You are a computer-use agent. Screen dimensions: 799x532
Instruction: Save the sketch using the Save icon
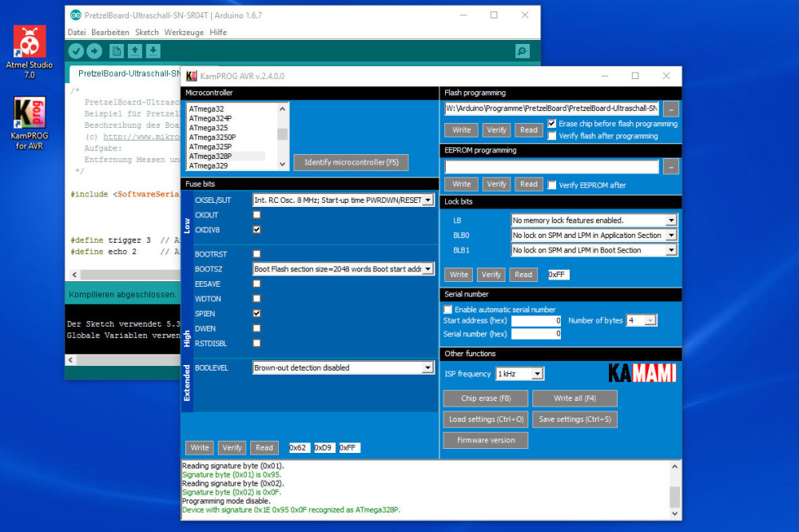coord(153,50)
